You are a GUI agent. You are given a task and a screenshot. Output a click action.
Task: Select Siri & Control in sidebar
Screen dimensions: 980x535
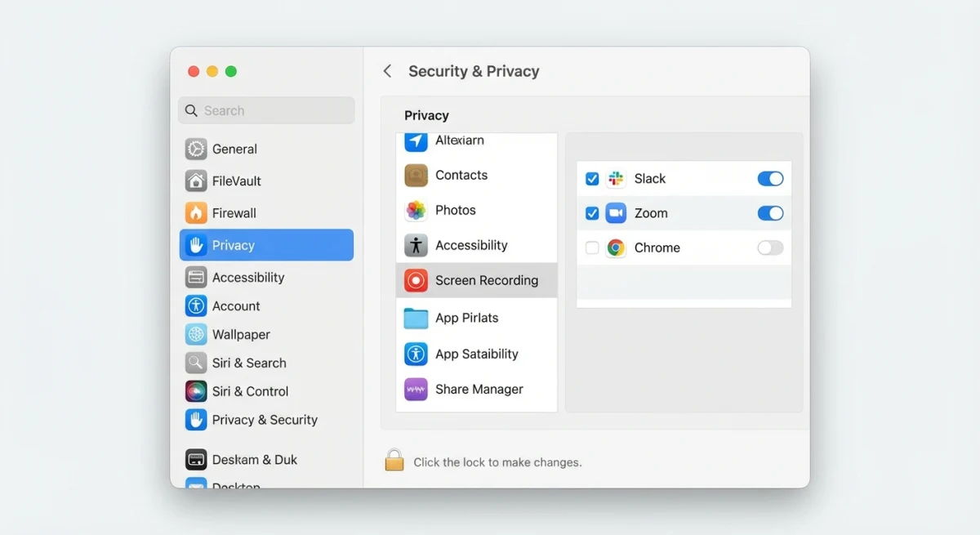tap(266, 391)
